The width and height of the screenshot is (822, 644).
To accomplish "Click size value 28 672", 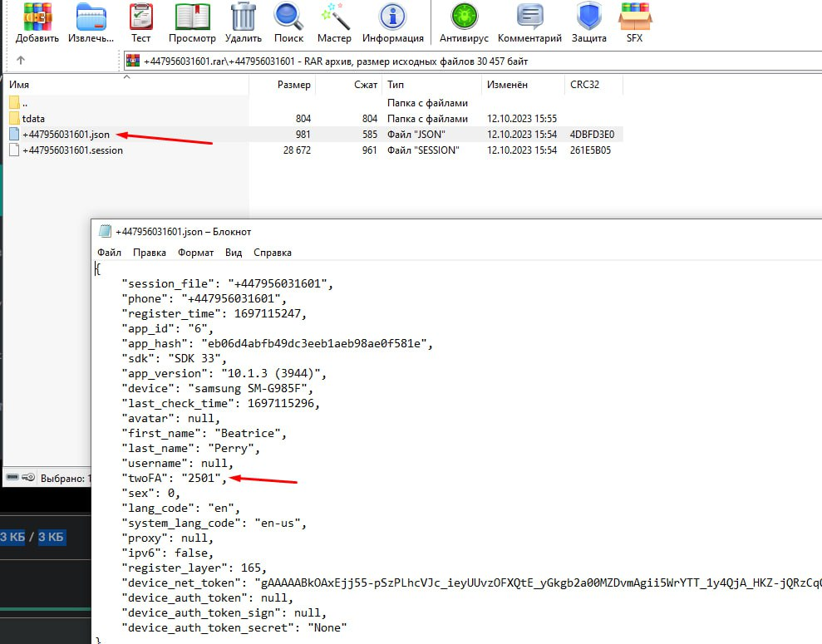I will (297, 150).
